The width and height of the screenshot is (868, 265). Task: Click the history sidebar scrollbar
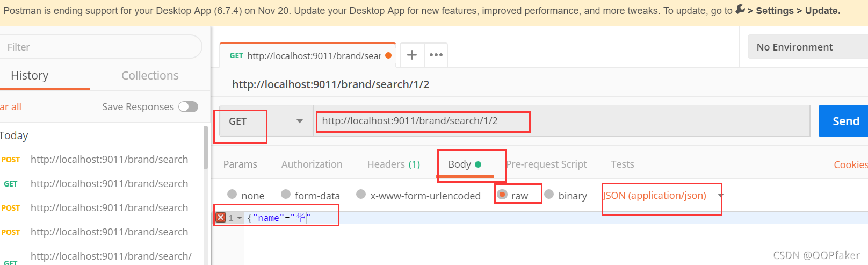point(206,148)
